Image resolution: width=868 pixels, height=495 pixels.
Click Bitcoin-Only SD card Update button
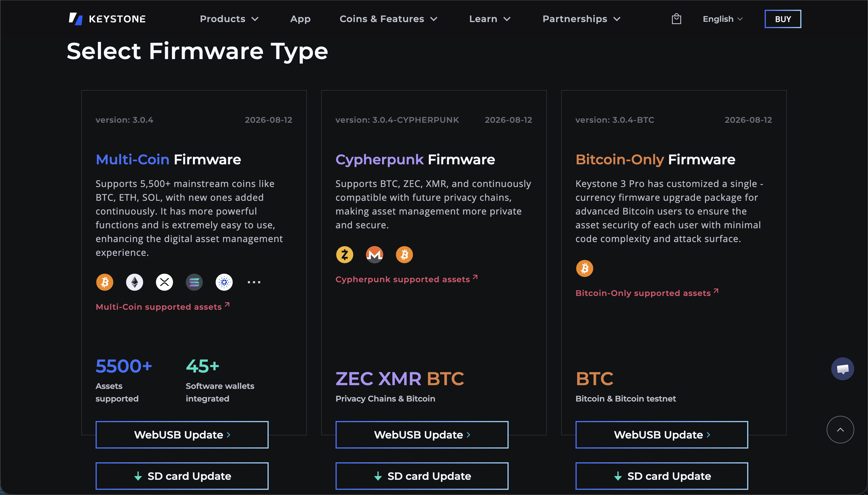click(661, 475)
